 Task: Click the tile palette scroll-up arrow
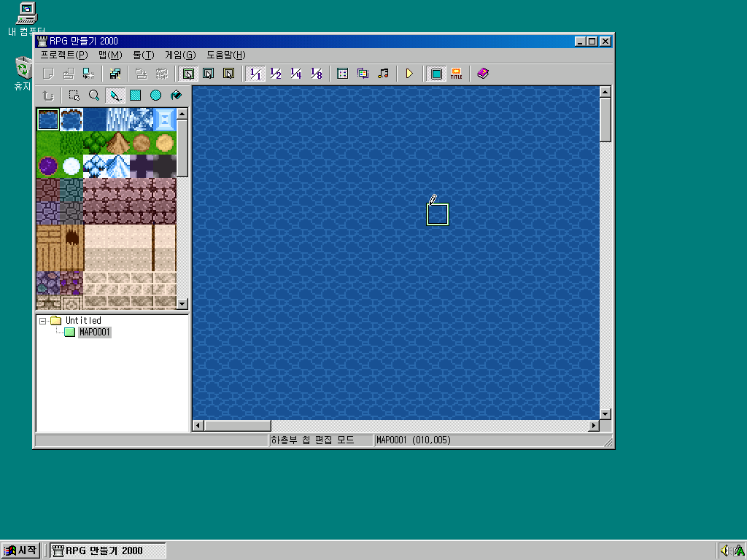pyautogui.click(x=182, y=114)
